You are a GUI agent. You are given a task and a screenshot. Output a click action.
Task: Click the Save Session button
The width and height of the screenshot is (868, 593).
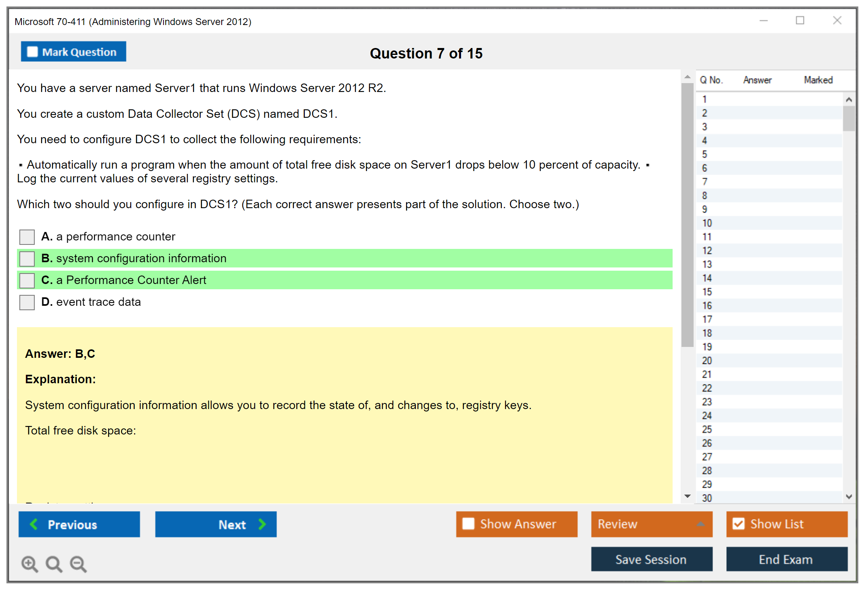[651, 559]
